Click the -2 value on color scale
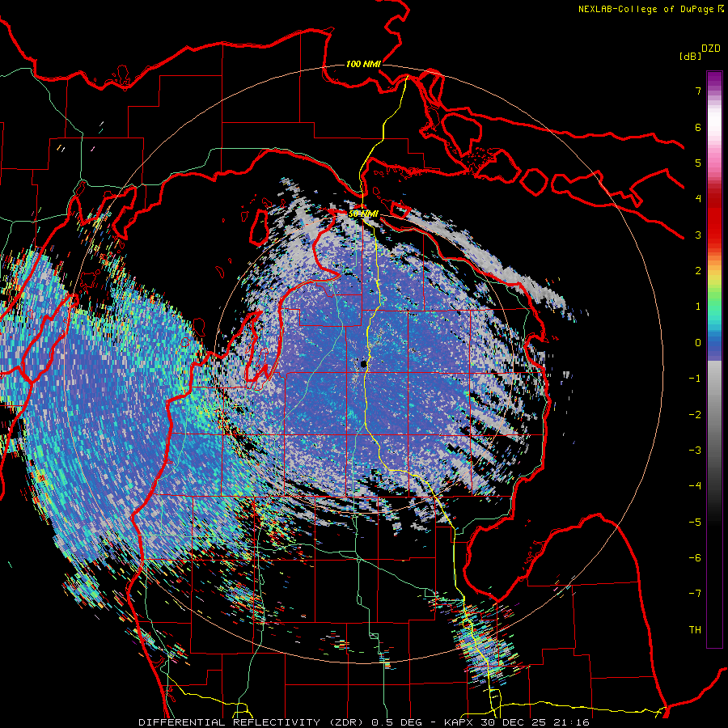The height and width of the screenshot is (728, 728). pyautogui.click(x=695, y=415)
